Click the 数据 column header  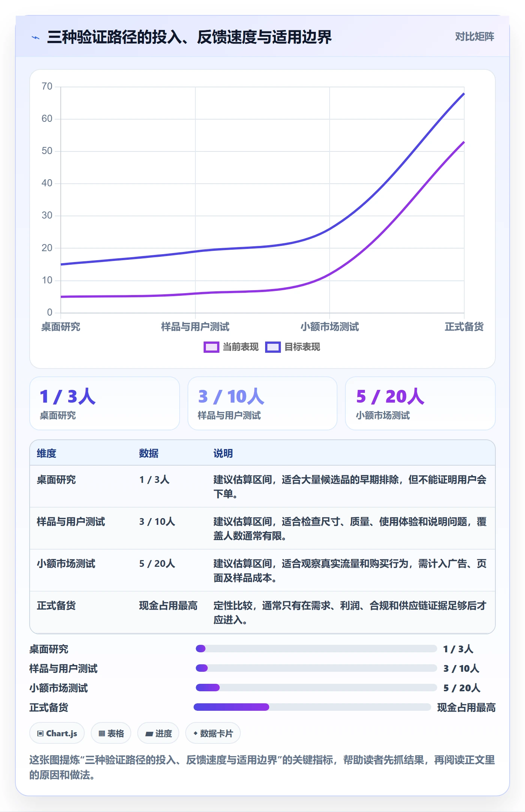point(149,453)
